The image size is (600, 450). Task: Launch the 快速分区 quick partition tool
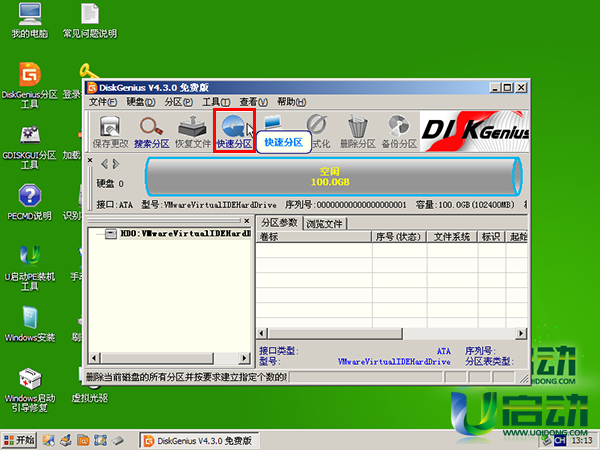click(x=234, y=132)
